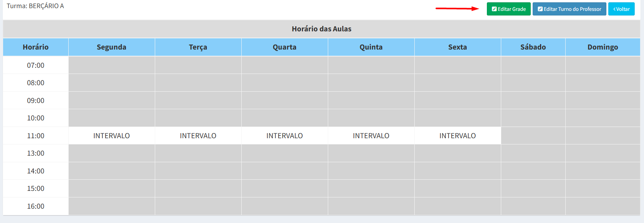644x223 pixels.
Task: Click the INTERVALO cell under Sexta
Action: 458,136
